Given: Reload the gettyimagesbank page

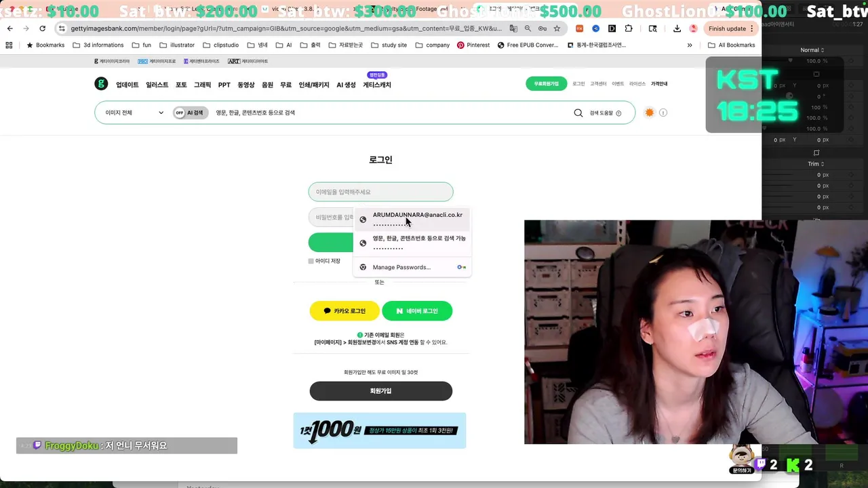Looking at the screenshot, I should (42, 28).
